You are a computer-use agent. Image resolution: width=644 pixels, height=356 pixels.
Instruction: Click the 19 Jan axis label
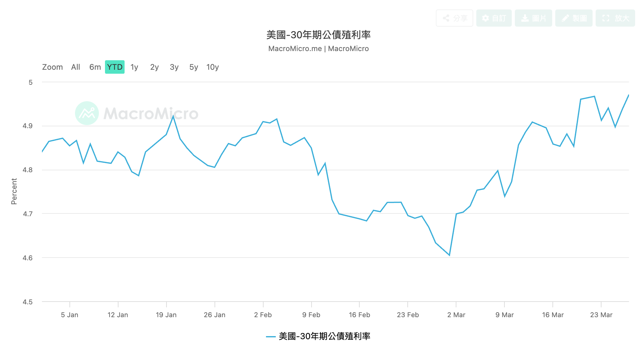[x=166, y=315]
